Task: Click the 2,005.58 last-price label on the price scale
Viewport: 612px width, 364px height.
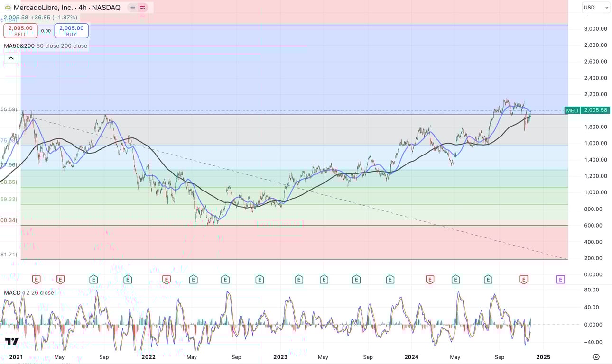Action: pos(595,110)
